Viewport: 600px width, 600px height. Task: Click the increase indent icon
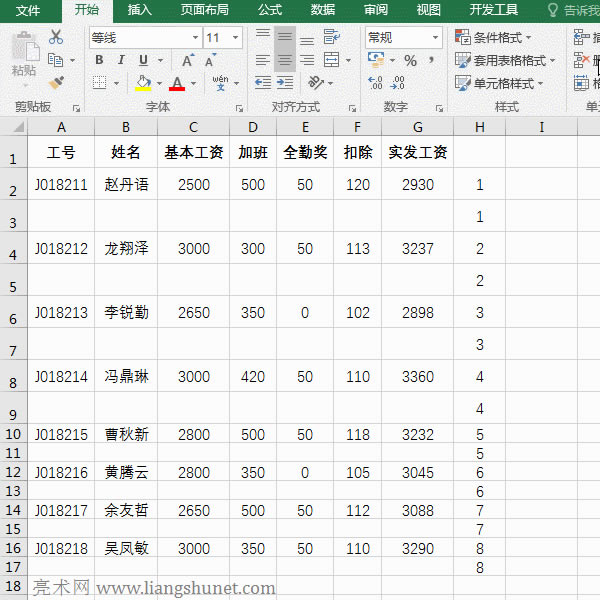pos(286,83)
